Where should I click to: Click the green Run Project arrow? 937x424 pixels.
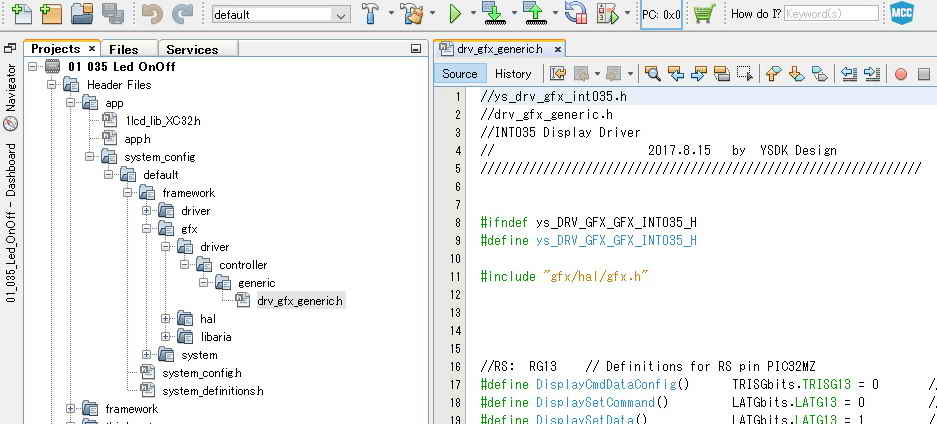click(455, 14)
